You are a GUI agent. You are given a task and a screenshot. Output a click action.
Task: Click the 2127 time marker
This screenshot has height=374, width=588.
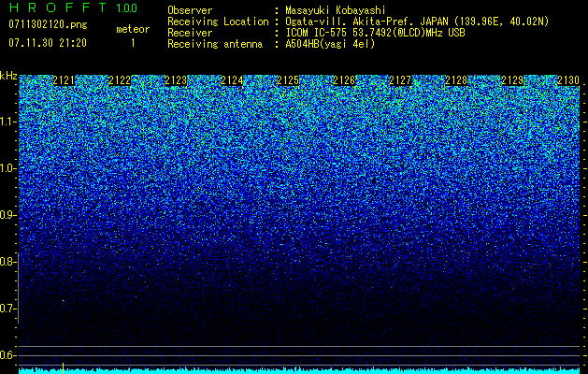400,80
